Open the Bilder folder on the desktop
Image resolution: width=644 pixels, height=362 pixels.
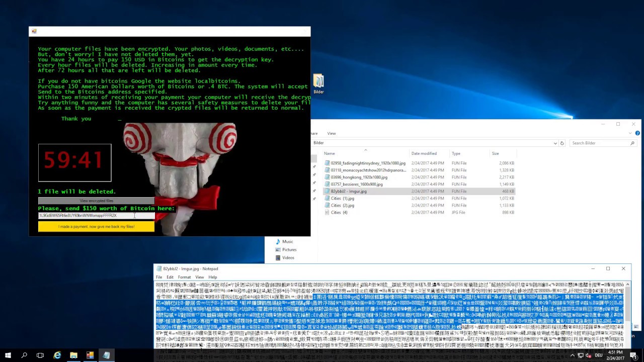coord(318,84)
